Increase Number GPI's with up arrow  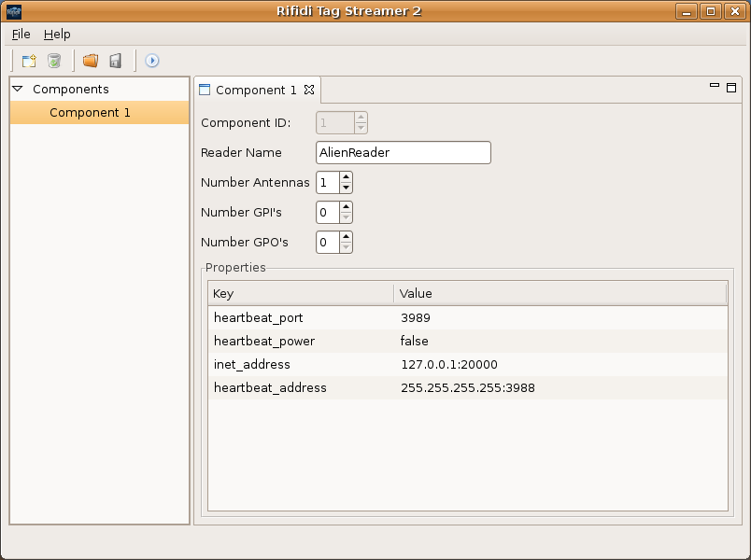coord(346,207)
